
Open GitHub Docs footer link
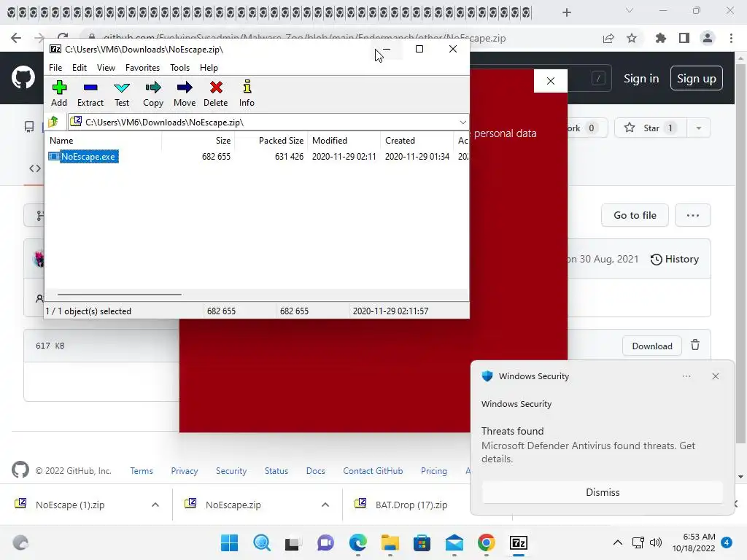[315, 471]
